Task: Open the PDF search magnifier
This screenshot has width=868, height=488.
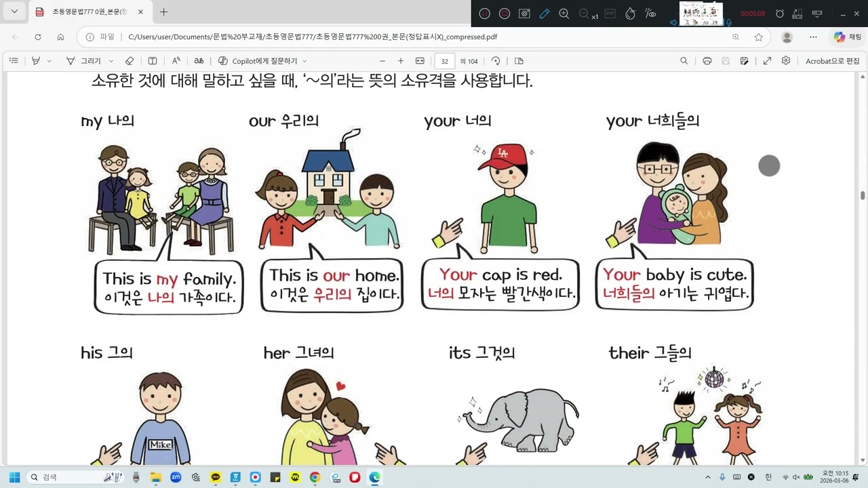Action: (684, 61)
